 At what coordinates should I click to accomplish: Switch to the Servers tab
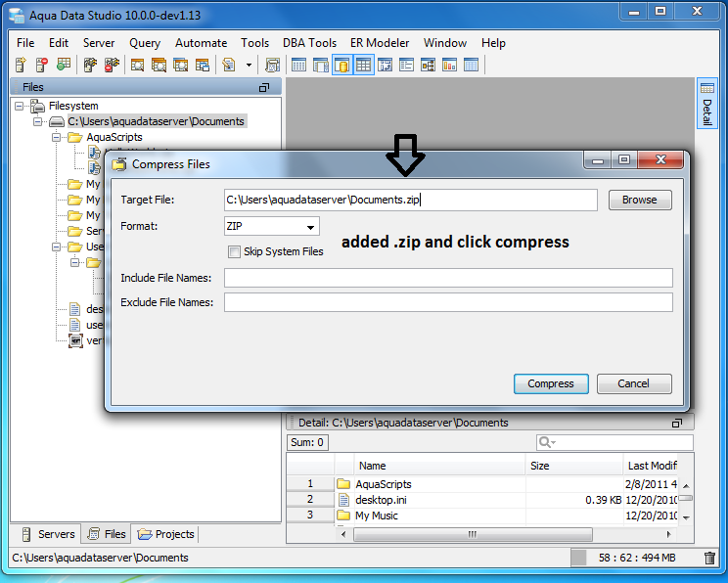point(49,534)
